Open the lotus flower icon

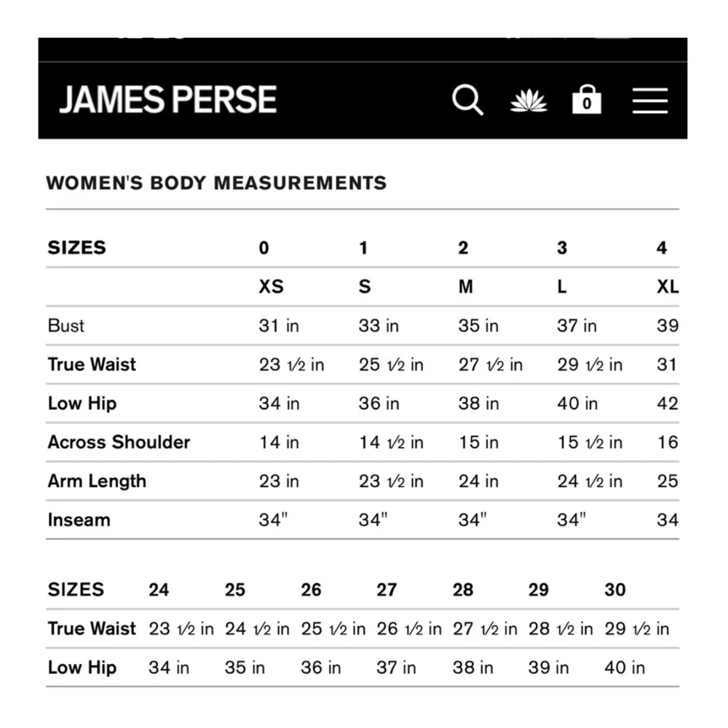pos(529,100)
